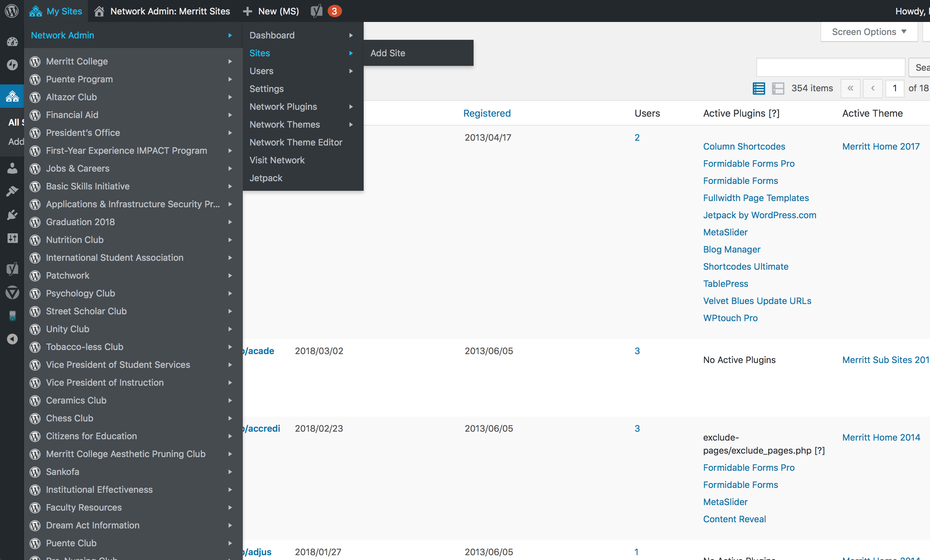Expand the Network Admin submenu arrow

click(230, 35)
